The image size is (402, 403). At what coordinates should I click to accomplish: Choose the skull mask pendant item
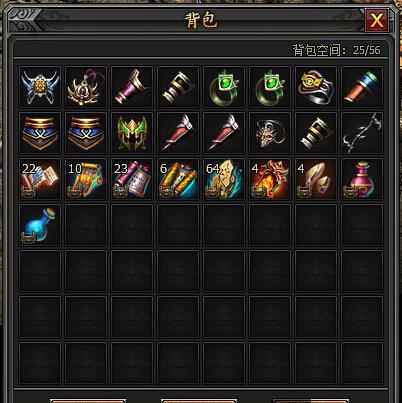tap(270, 133)
